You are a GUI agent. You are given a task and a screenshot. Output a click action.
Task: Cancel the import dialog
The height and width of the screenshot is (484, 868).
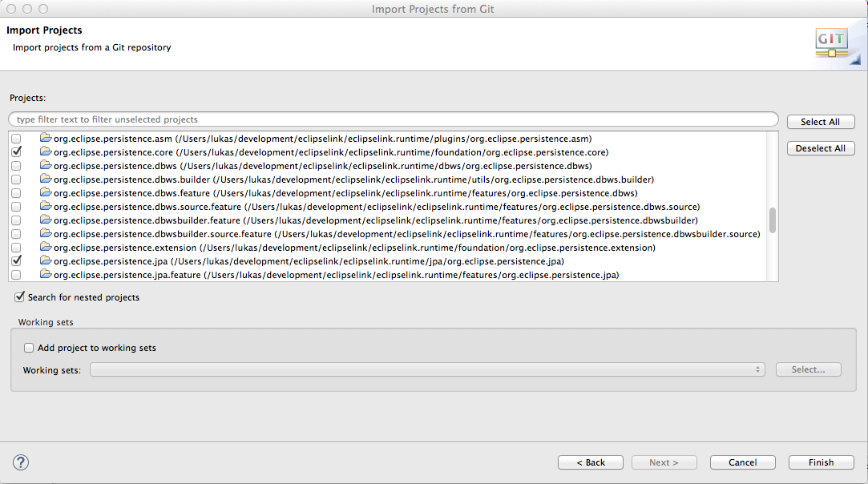743,462
